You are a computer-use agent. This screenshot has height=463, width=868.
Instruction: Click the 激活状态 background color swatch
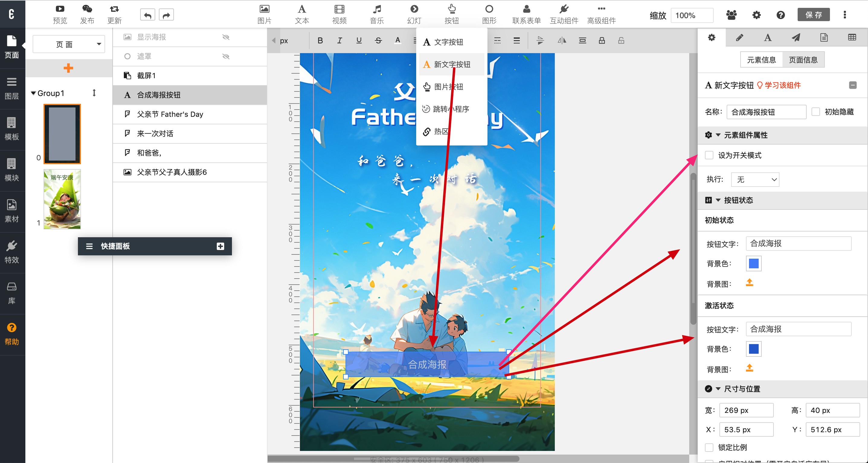[x=754, y=349]
